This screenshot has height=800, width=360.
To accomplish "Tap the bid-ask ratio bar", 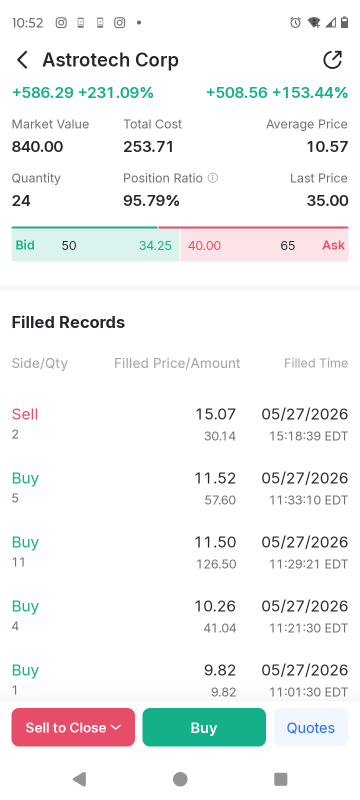I will tap(180, 227).
